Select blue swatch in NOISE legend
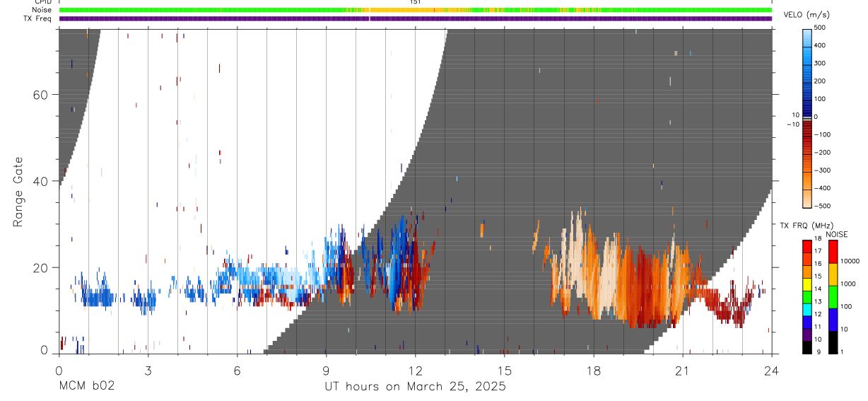Screen dimensions: 868x401 (833, 320)
